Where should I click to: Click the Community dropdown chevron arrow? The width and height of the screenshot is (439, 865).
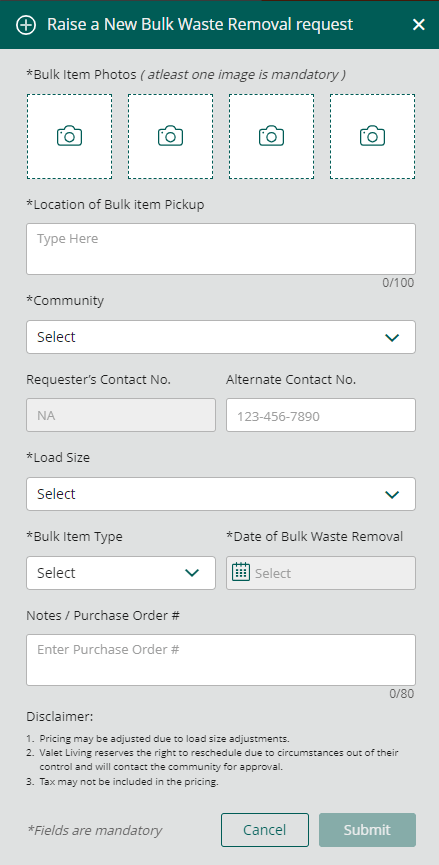tap(392, 338)
